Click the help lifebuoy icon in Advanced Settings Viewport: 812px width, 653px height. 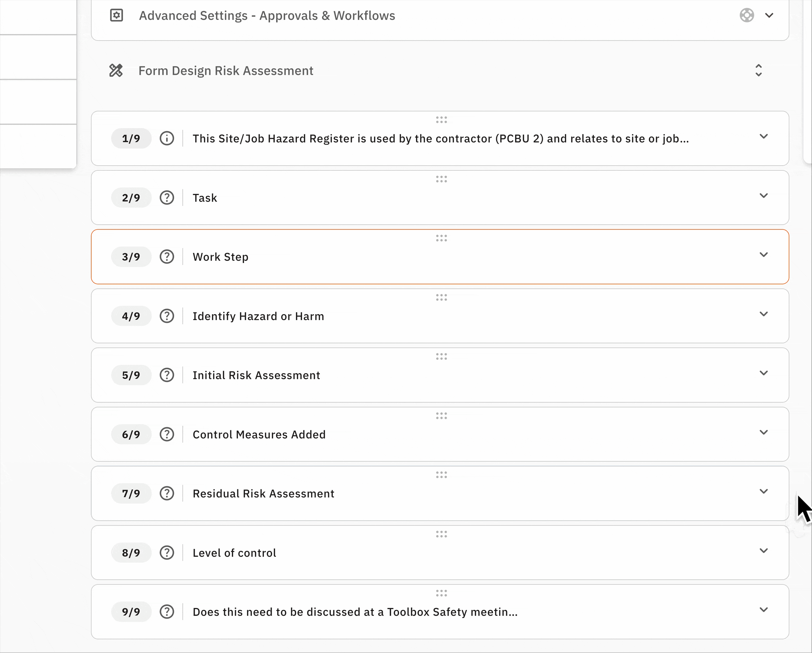(x=747, y=15)
